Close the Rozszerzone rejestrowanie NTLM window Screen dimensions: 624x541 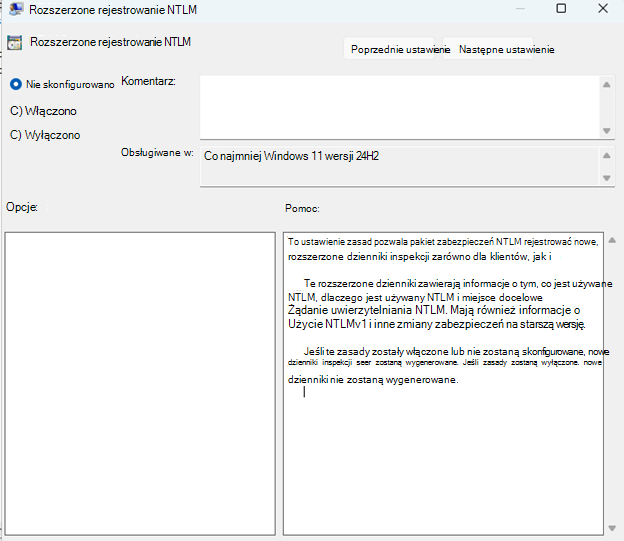pyautogui.click(x=603, y=8)
